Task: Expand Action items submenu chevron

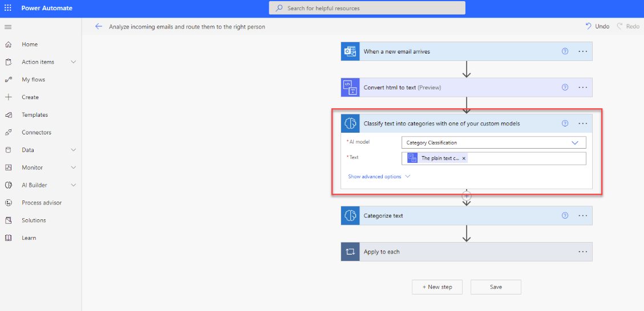Action: (x=74, y=62)
